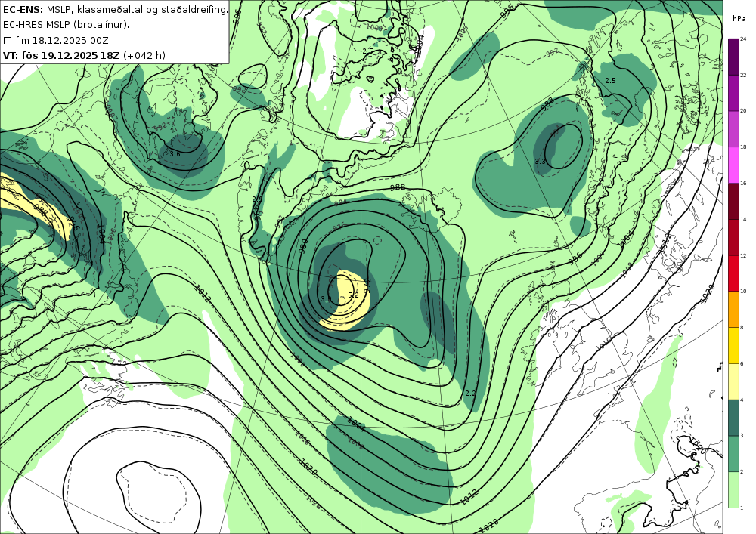The image size is (756, 534).
Task: Click the dark red 12–14 hPa legend swatch
Action: coord(733,237)
